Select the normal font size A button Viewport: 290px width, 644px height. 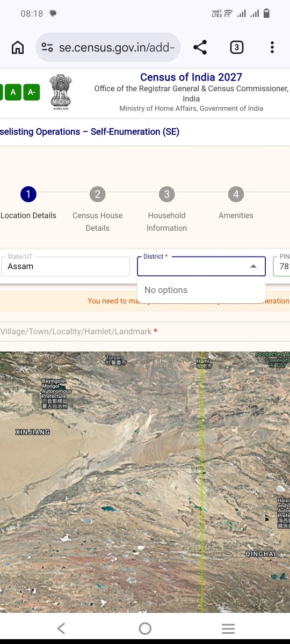13,92
